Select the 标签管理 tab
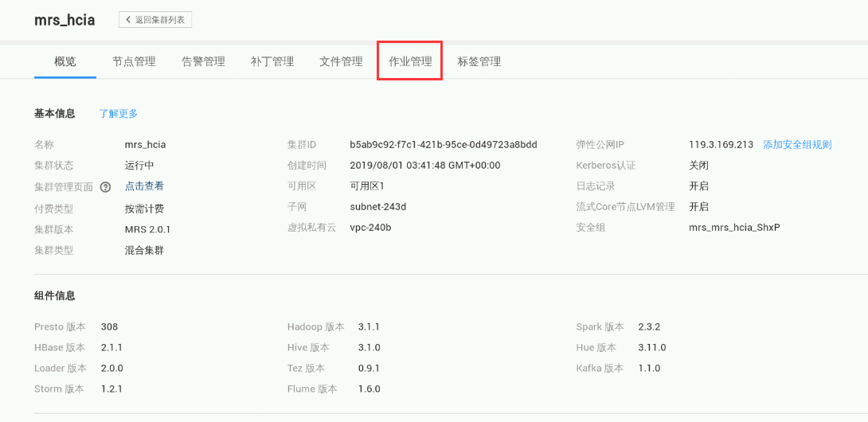Screen dimensions: 868x422 [x=479, y=61]
